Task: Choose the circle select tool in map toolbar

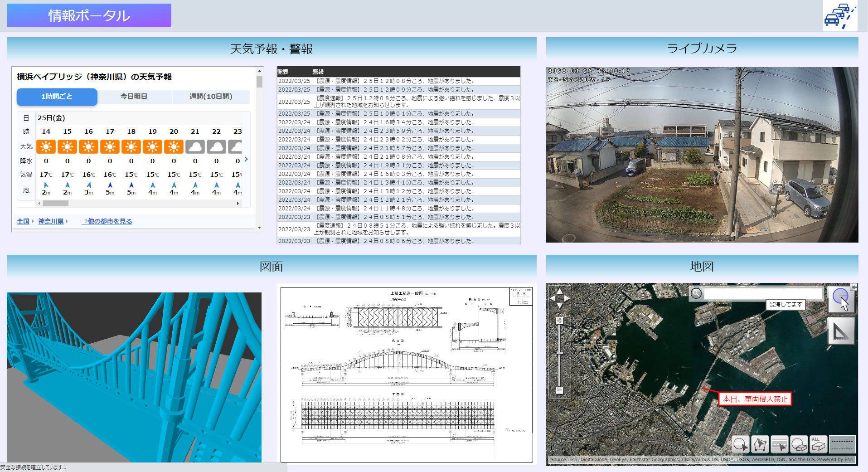Action: click(x=741, y=444)
